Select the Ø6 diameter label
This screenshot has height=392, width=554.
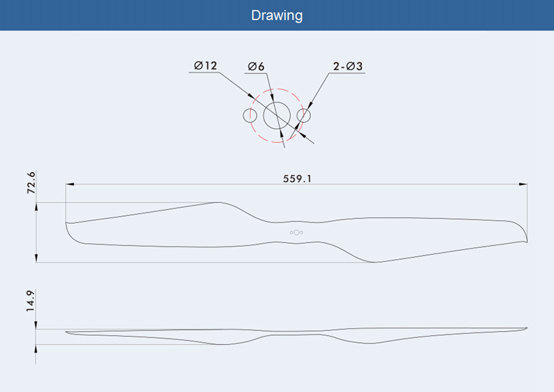(x=256, y=66)
